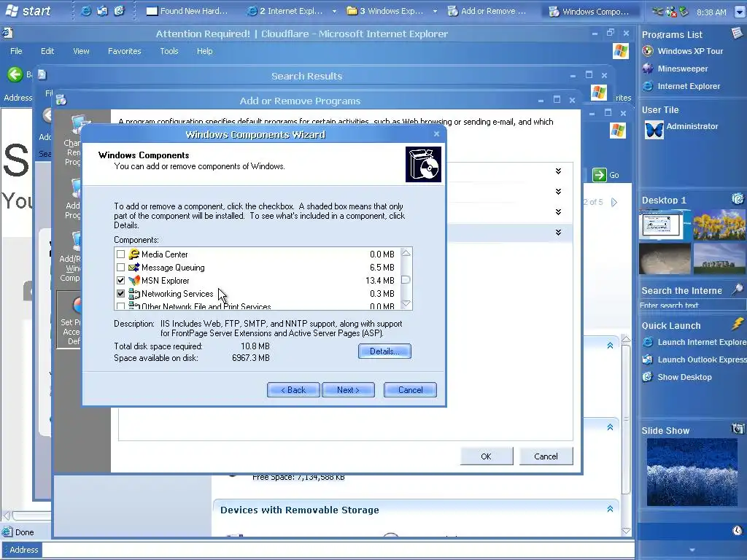Click OK in Add or Remove Programs

pyautogui.click(x=487, y=456)
